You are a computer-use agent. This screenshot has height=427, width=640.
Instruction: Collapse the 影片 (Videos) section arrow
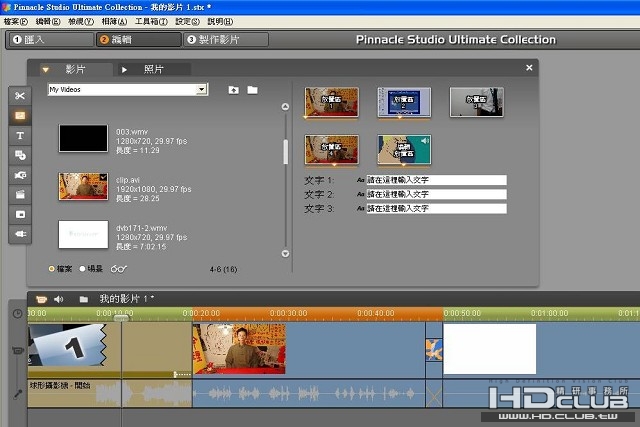pos(46,70)
